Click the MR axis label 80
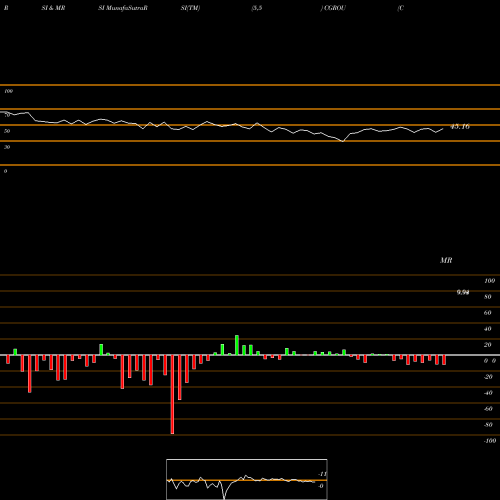The height and width of the screenshot is (500, 500). pos(488,297)
